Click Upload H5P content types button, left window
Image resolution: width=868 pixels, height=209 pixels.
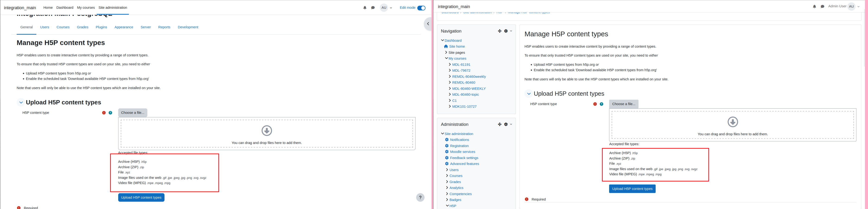(x=141, y=198)
